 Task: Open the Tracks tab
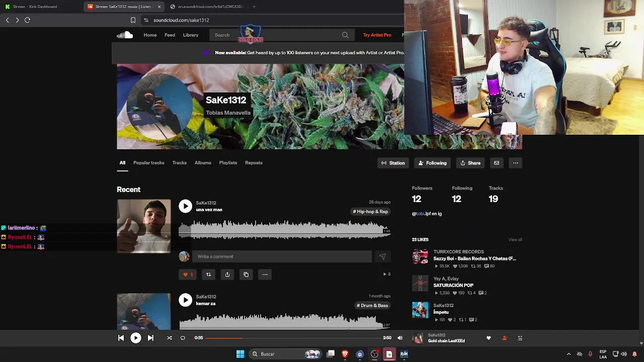tap(180, 163)
